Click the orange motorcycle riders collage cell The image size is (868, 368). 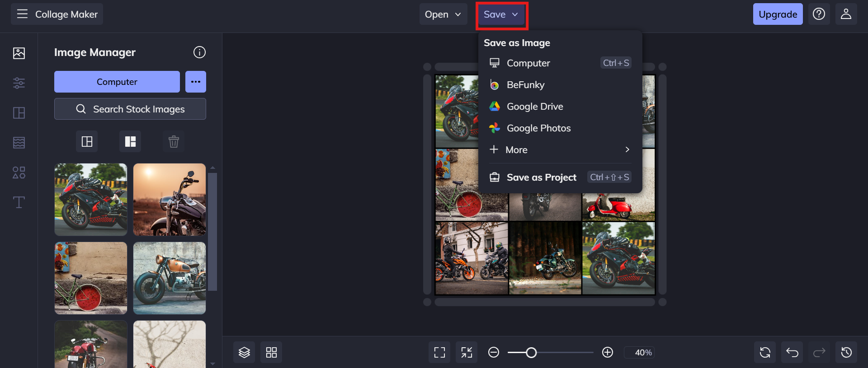pyautogui.click(x=472, y=258)
